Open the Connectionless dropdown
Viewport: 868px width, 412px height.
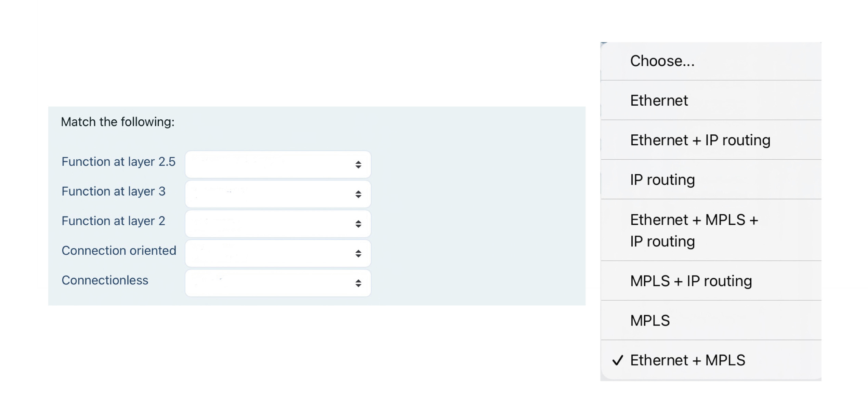click(278, 283)
